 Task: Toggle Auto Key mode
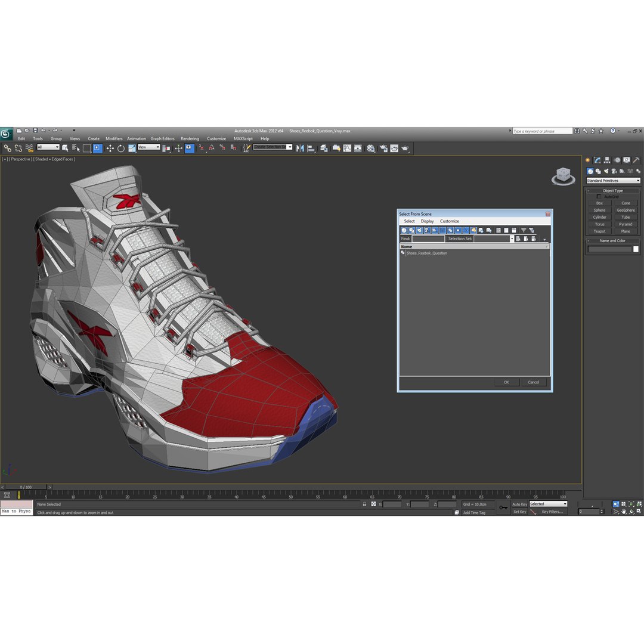tap(519, 504)
